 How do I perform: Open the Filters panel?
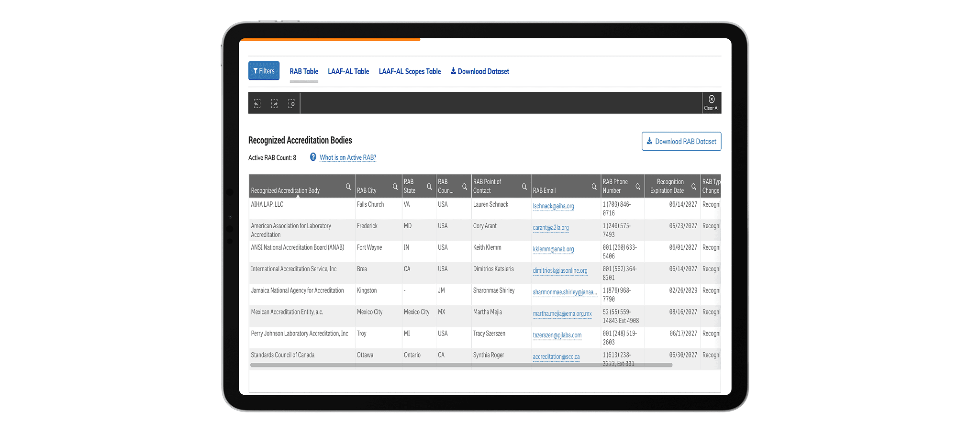pos(264,71)
